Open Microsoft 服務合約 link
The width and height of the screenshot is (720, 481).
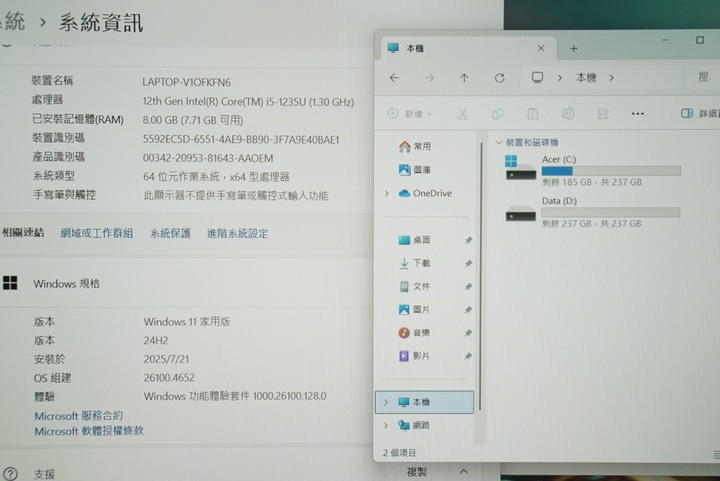coord(79,416)
